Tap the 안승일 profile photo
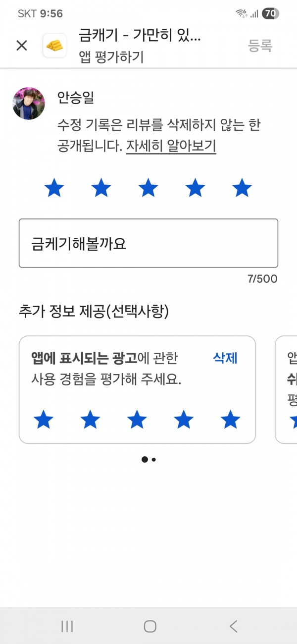This screenshot has height=644, width=297. coord(29,104)
